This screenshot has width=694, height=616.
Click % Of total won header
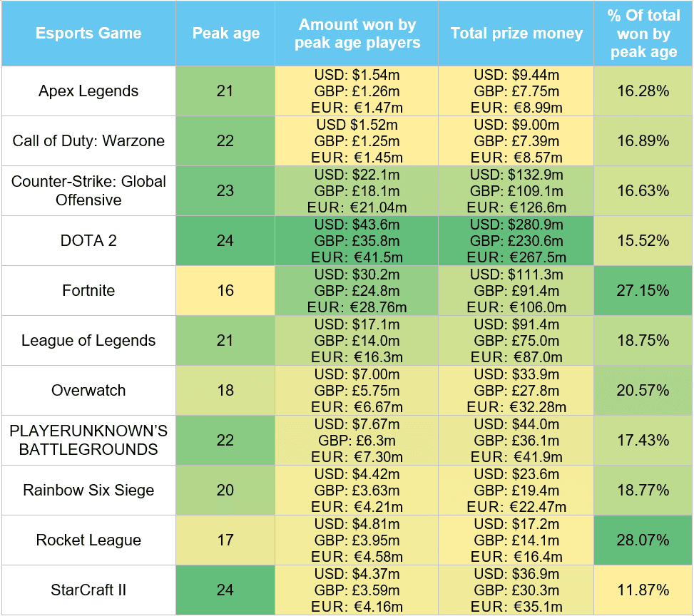[x=643, y=34]
